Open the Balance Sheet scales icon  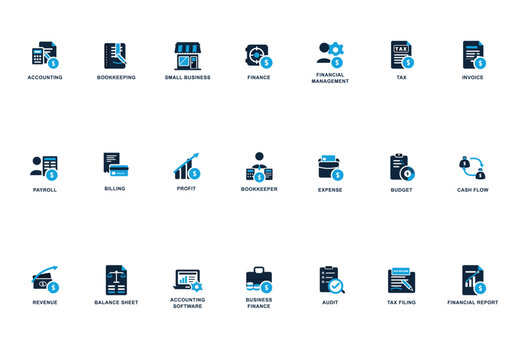coord(116,280)
